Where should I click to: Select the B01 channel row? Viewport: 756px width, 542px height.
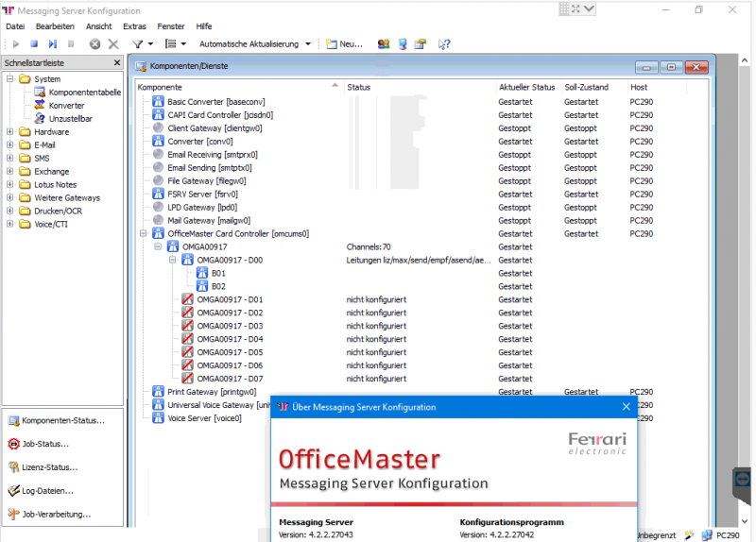pos(218,273)
